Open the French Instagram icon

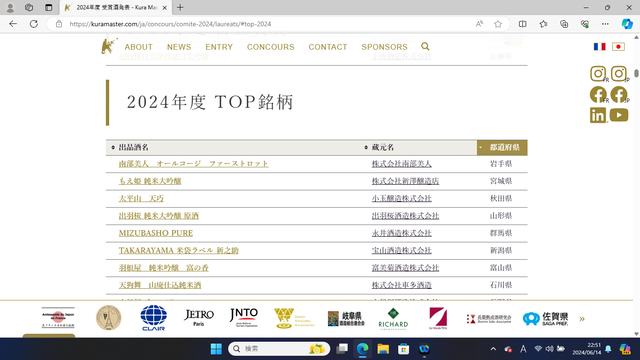coord(598,74)
